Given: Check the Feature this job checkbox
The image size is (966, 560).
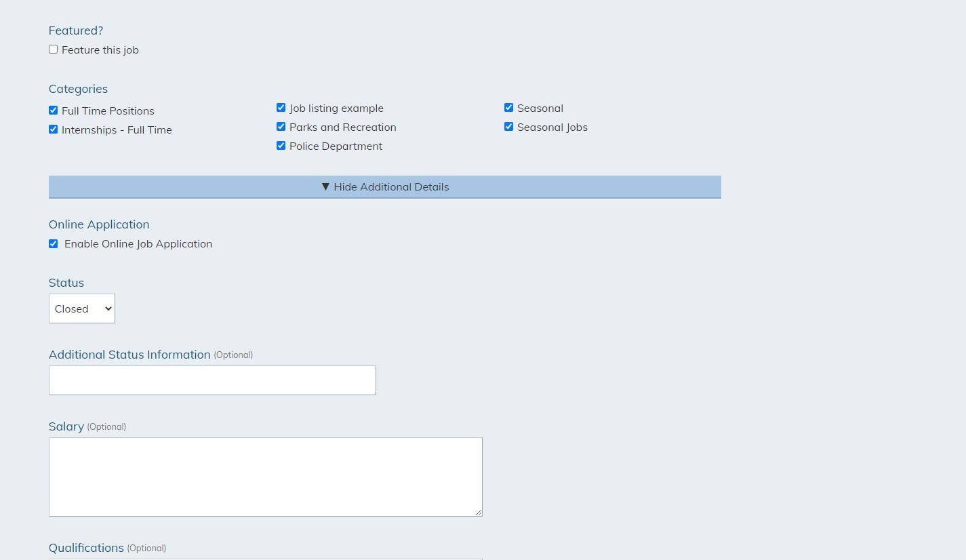Looking at the screenshot, I should tap(53, 49).
